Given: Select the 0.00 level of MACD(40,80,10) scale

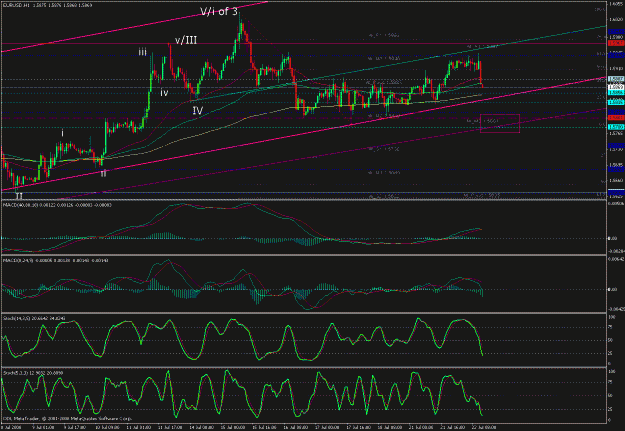Looking at the screenshot, I should coord(612,238).
